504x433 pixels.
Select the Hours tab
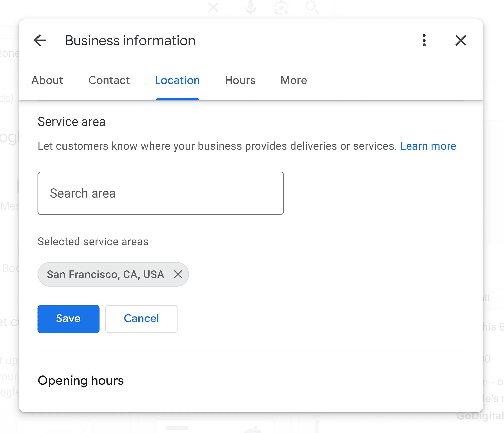click(x=240, y=80)
